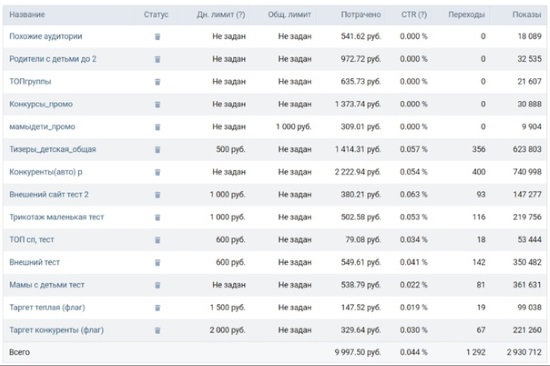Open Внешений сайт тест 2 campaign
The width and height of the screenshot is (550, 366).
49,194
